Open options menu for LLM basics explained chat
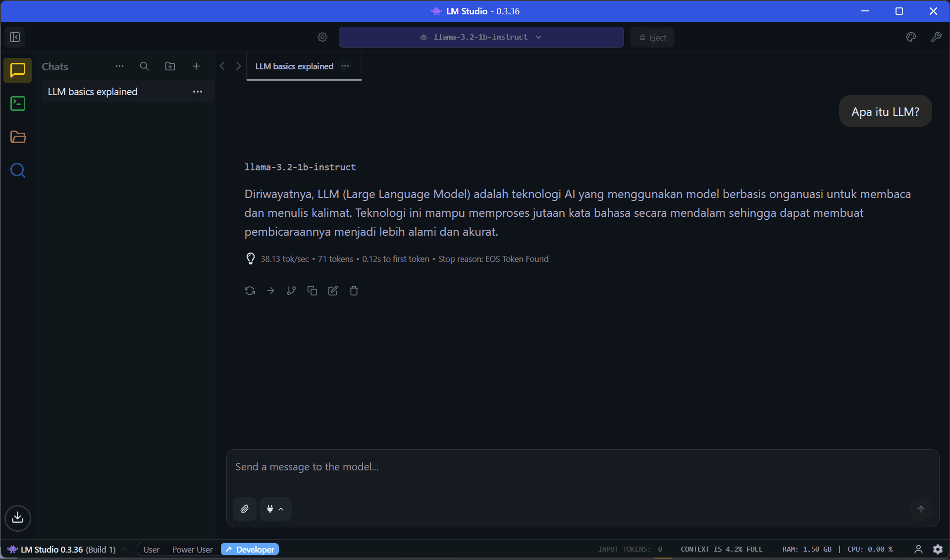The image size is (950, 560). pos(198,92)
